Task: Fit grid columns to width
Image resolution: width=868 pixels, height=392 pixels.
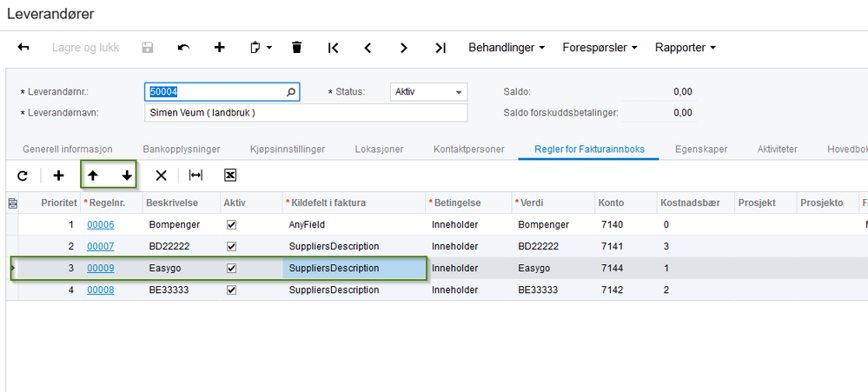Action: (x=195, y=176)
